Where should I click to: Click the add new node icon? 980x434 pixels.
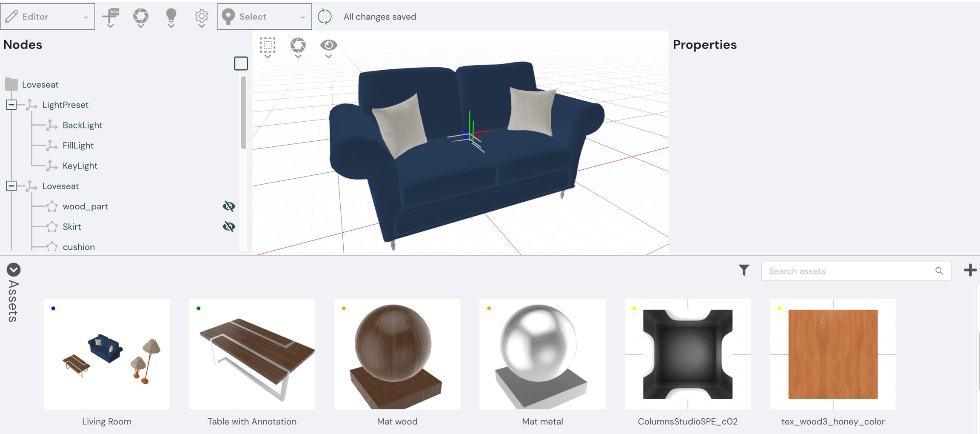pyautogui.click(x=111, y=17)
